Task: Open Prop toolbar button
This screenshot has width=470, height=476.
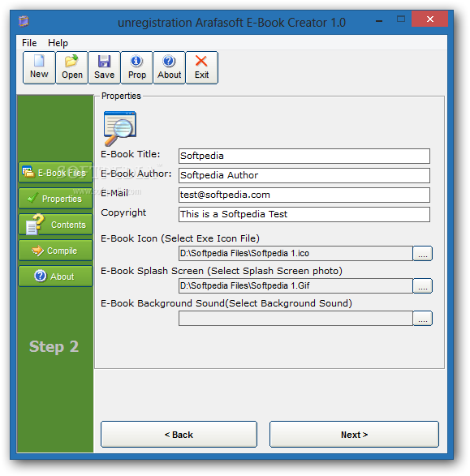Action: click(136, 67)
